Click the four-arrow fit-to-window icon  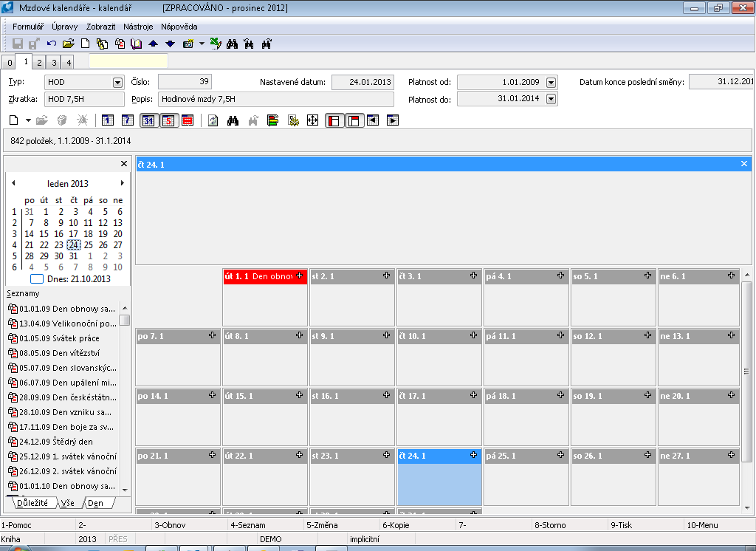point(312,120)
